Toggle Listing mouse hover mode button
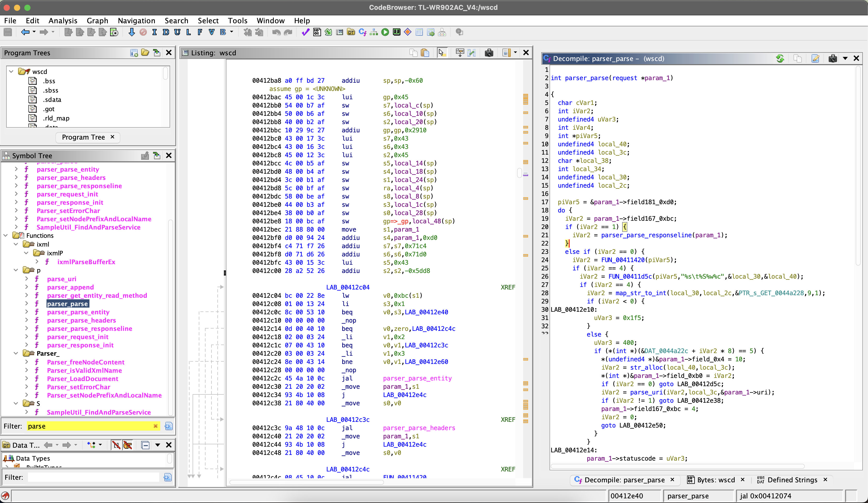The image size is (868, 503). click(442, 53)
